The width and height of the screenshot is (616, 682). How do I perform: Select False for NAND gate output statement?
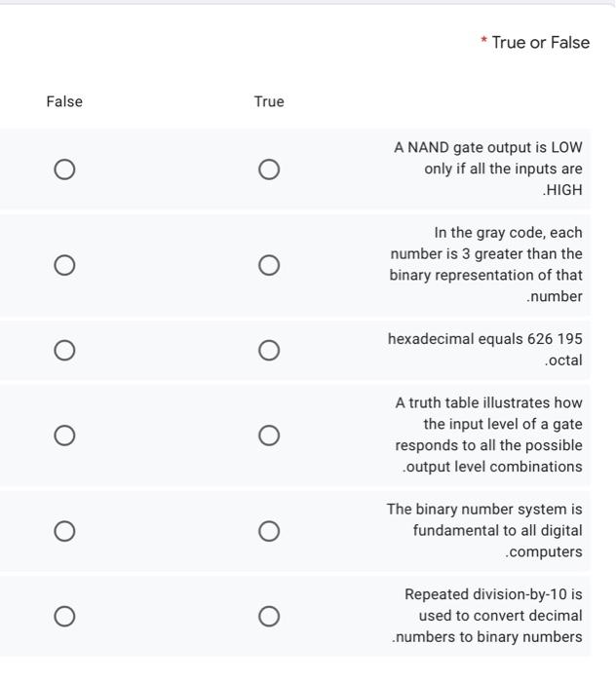pyautogui.click(x=64, y=170)
